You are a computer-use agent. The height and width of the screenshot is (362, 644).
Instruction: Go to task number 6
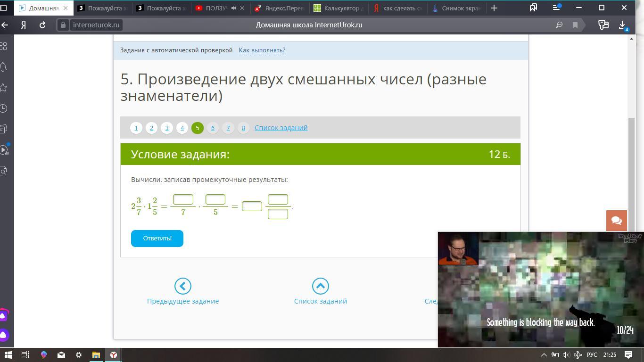pyautogui.click(x=213, y=128)
